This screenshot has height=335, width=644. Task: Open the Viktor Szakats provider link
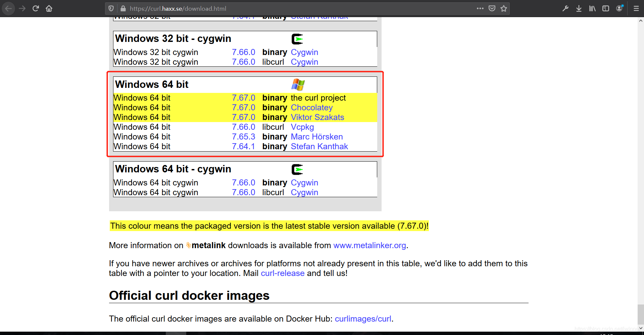pyautogui.click(x=317, y=117)
